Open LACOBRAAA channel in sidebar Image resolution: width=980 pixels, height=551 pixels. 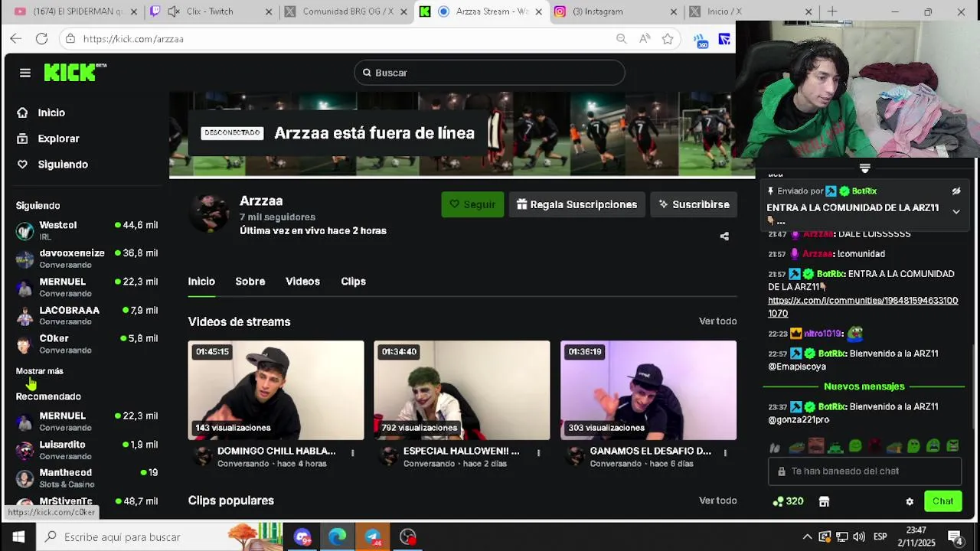[x=87, y=315]
